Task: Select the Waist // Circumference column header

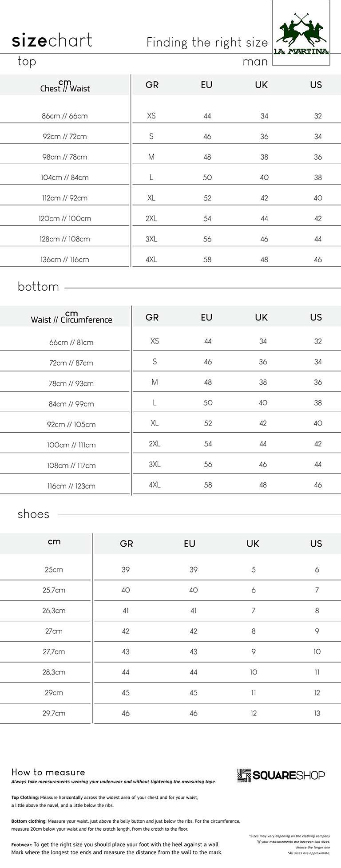Action: (71, 317)
